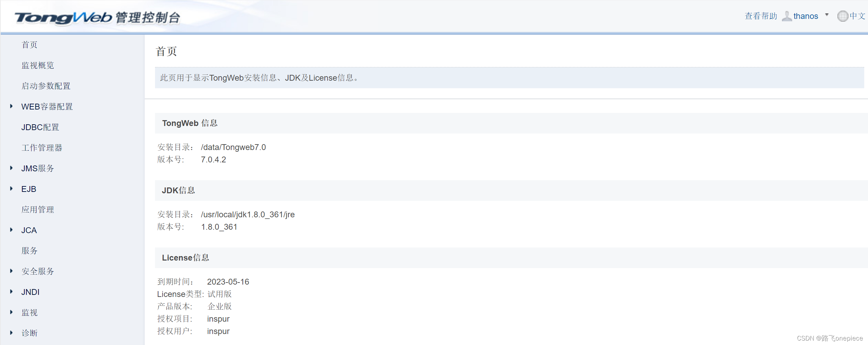Select JMS服务 menu item
The width and height of the screenshot is (868, 345).
click(x=38, y=169)
